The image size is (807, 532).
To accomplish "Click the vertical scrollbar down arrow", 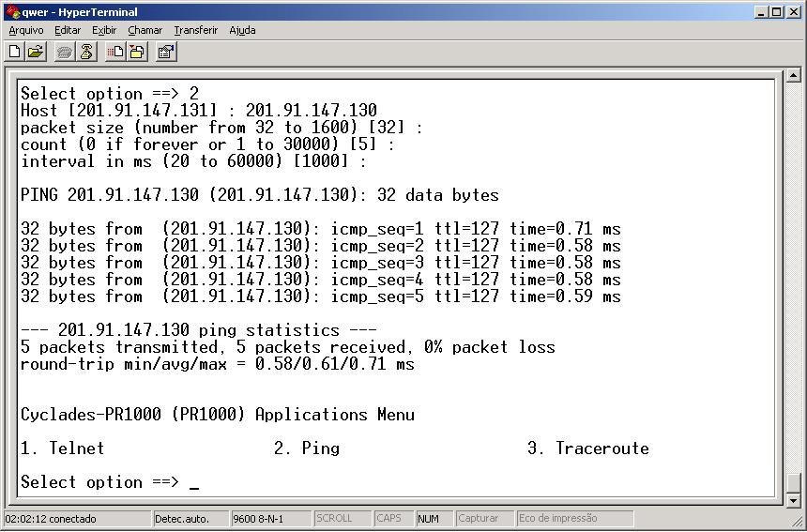I will pos(794,500).
